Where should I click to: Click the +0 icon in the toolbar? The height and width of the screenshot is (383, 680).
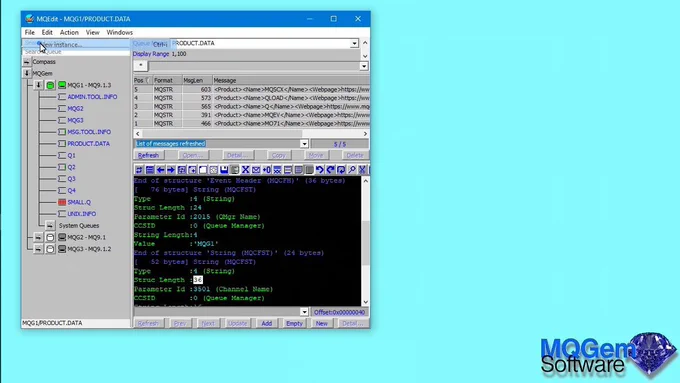tap(267, 170)
